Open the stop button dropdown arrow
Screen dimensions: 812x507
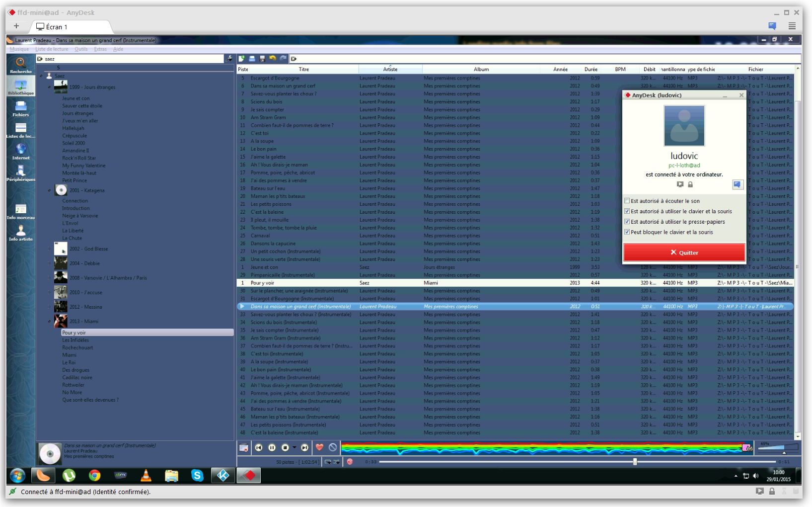[x=294, y=447]
